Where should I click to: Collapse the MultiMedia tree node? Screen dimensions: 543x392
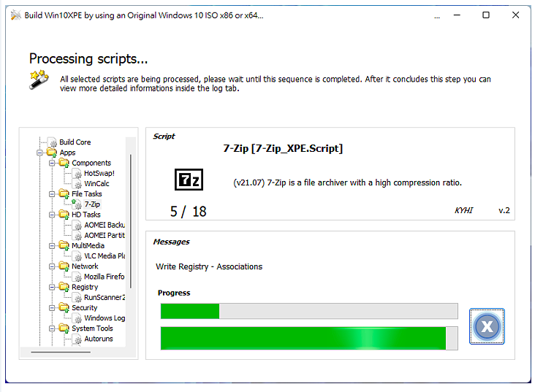click(52, 246)
